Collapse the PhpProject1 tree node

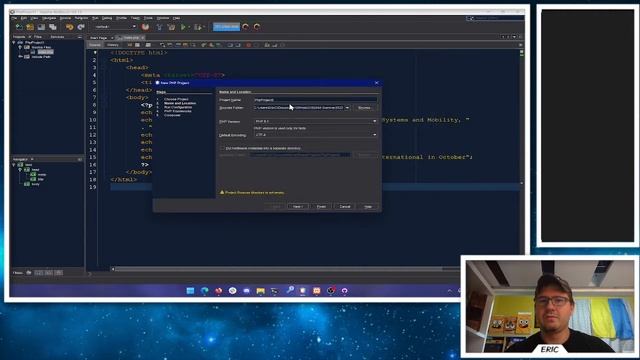[14, 42]
